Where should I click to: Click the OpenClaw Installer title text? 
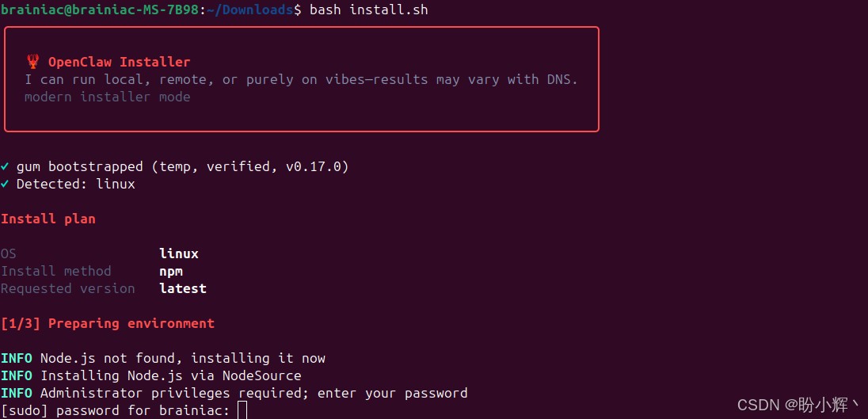coord(119,62)
